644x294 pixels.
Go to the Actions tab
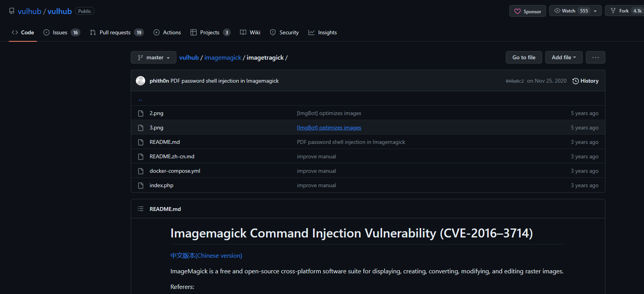click(167, 32)
